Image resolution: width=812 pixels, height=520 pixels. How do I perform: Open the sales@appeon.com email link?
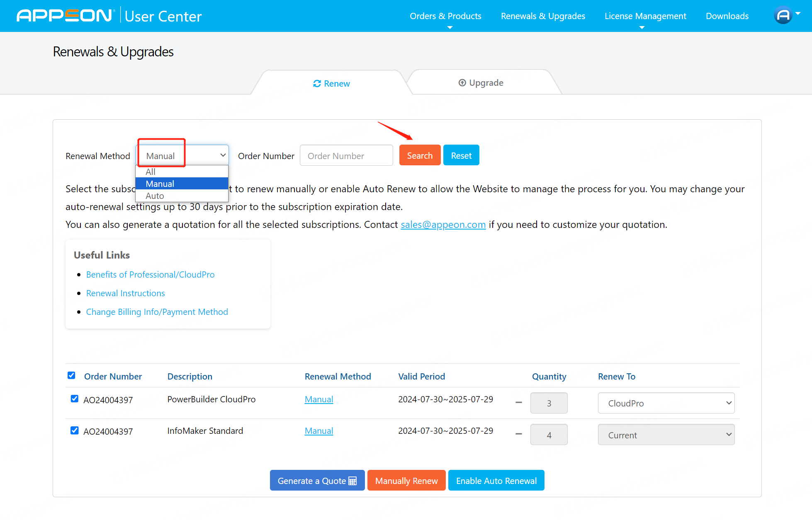pos(443,224)
